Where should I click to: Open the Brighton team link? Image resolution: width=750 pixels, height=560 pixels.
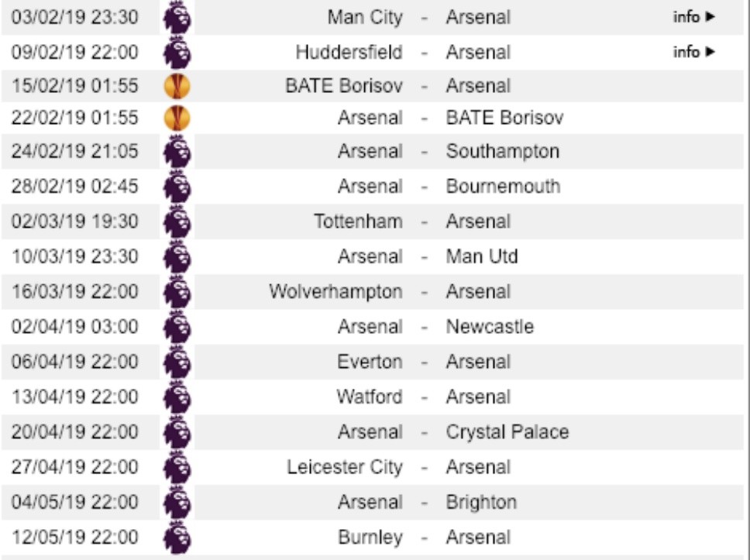(x=480, y=503)
